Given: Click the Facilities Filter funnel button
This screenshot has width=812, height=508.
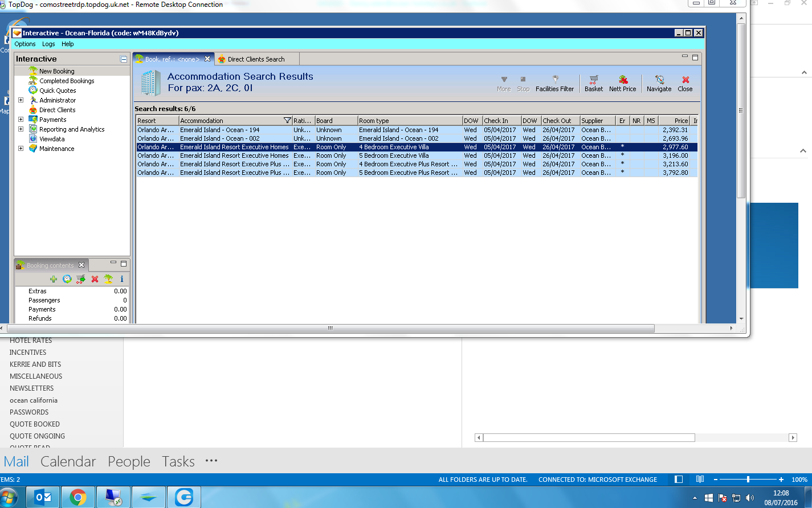Looking at the screenshot, I should pyautogui.click(x=555, y=84).
